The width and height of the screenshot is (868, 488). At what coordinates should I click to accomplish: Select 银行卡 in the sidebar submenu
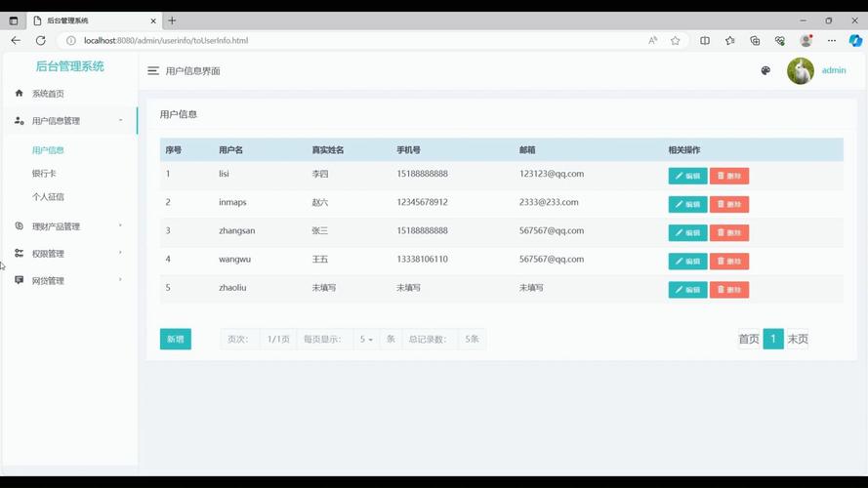[x=44, y=174]
